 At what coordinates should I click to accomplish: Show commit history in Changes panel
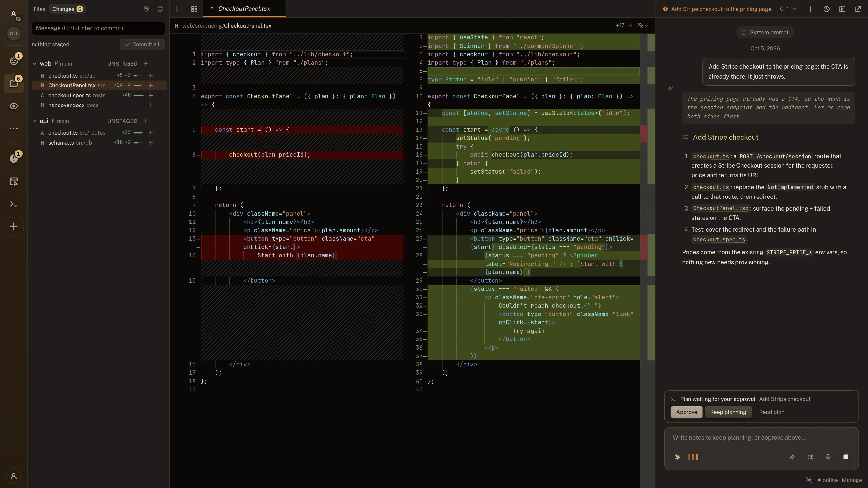[x=146, y=9]
